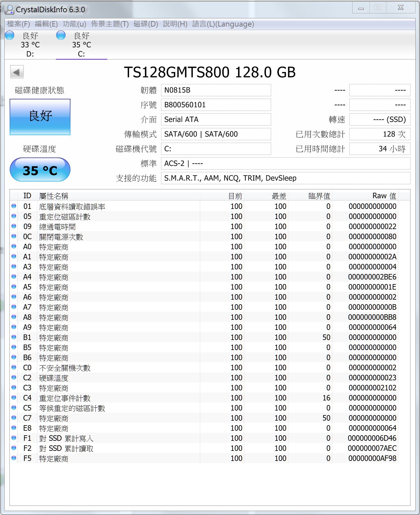
Task: Select the 重定位磁區計數 row
Action: [x=204, y=216]
